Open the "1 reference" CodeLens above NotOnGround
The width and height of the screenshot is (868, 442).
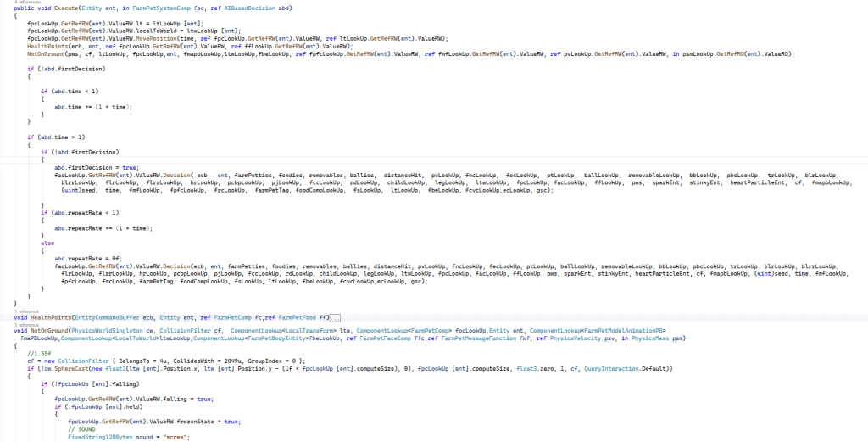click(26, 323)
